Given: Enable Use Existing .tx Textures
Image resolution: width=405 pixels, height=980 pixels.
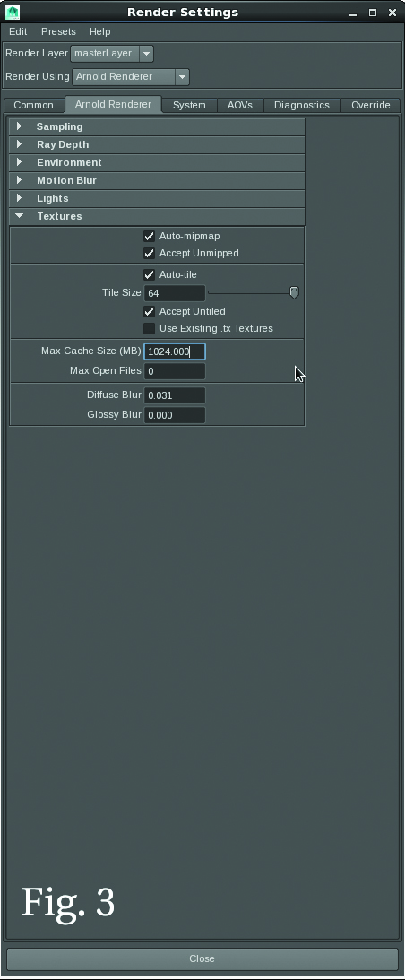Looking at the screenshot, I should tap(150, 328).
